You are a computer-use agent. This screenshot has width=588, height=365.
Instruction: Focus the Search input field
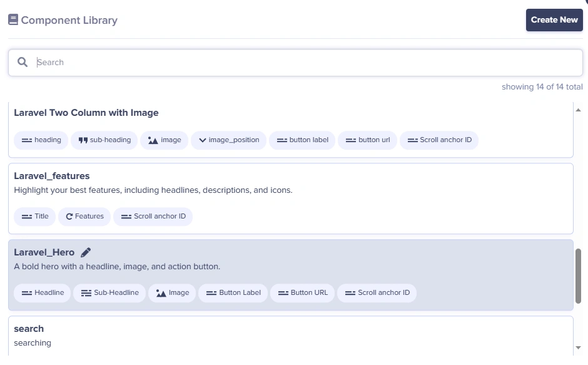[x=295, y=63]
